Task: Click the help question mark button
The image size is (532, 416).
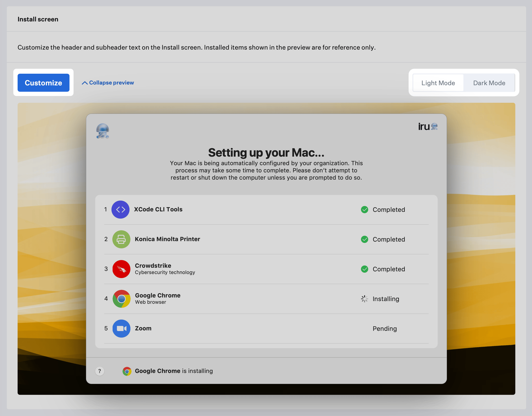Action: 99,371
